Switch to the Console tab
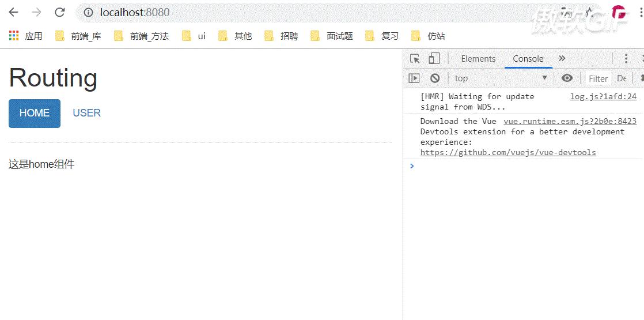The width and height of the screenshot is (644, 320). [x=528, y=59]
